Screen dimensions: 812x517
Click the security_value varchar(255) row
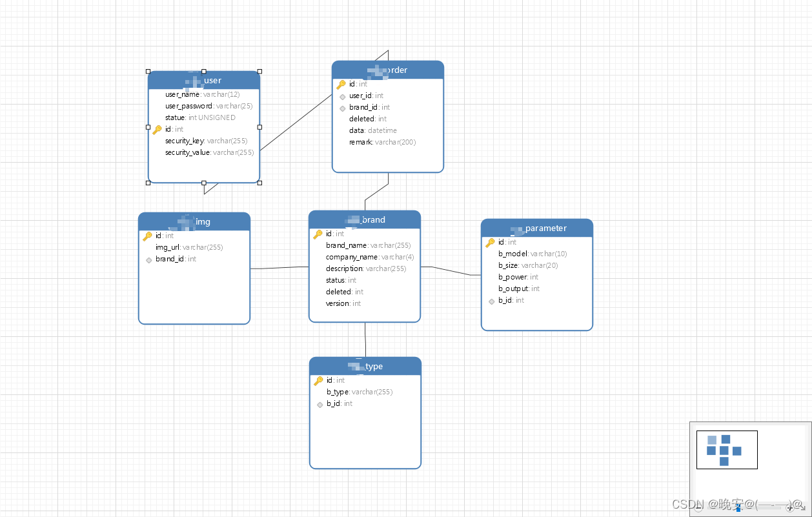coord(210,153)
